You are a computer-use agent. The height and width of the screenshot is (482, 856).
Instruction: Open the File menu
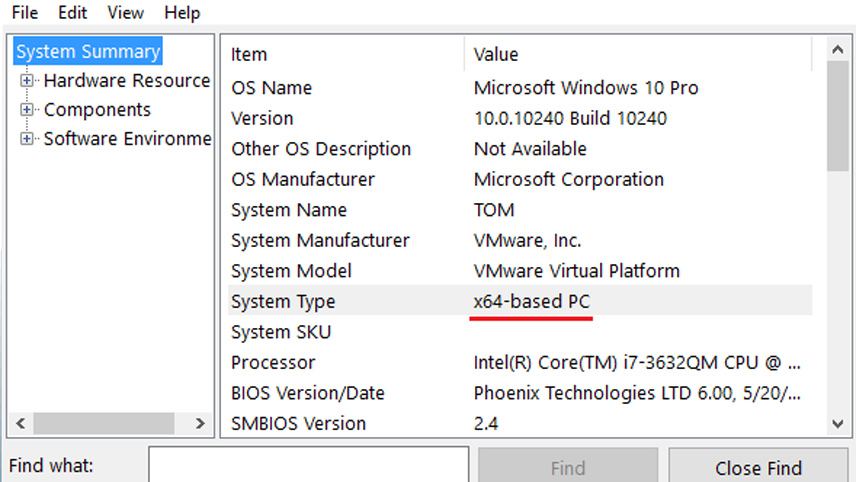pos(25,13)
